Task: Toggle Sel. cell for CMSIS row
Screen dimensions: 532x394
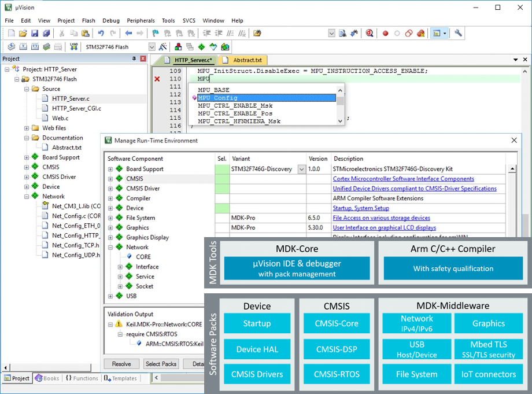Action: pos(222,179)
